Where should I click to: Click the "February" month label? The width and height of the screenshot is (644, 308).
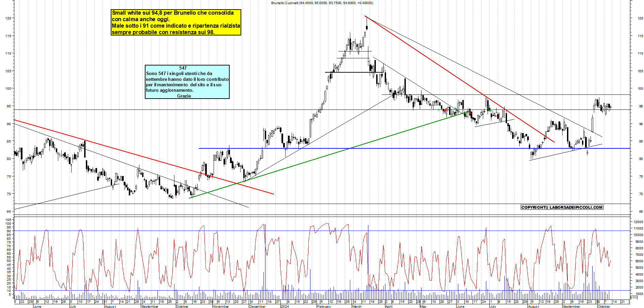click(324, 306)
